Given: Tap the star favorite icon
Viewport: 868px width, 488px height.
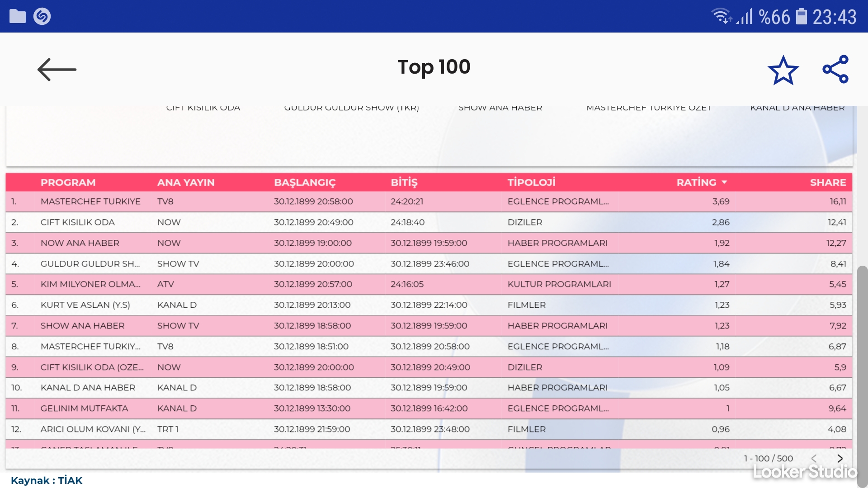Looking at the screenshot, I should [x=783, y=70].
